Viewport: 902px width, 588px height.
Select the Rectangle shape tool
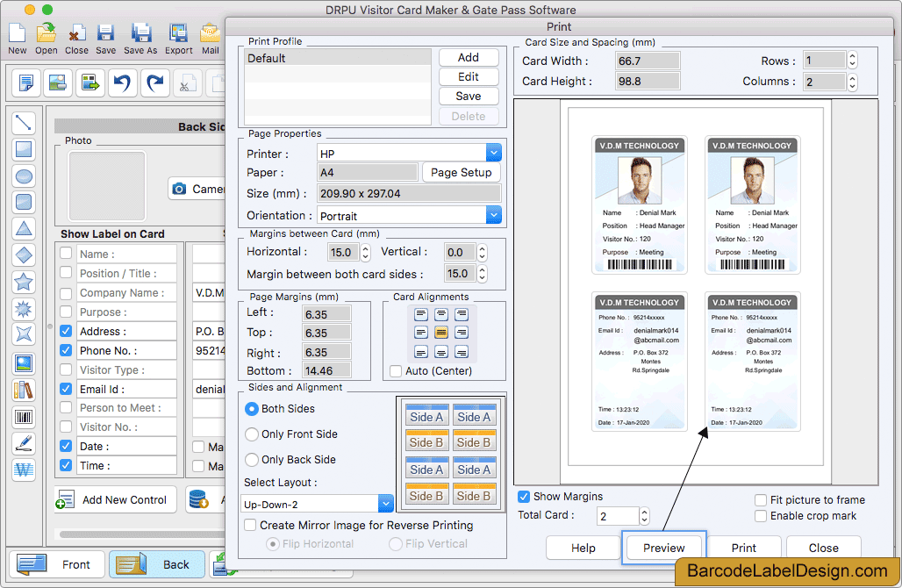pyautogui.click(x=24, y=149)
